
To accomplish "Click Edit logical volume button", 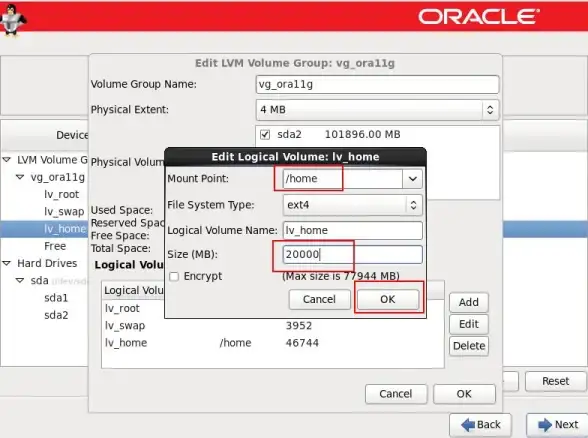I will point(469,324).
